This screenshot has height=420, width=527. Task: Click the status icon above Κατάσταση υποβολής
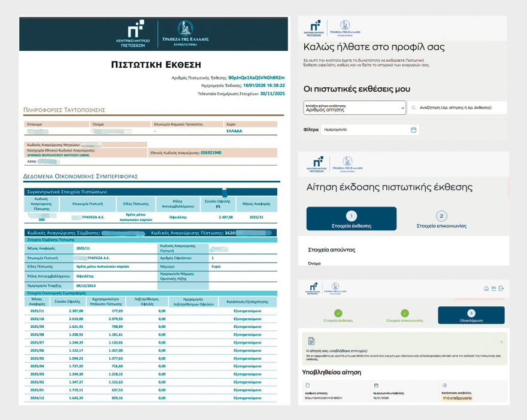point(444,385)
